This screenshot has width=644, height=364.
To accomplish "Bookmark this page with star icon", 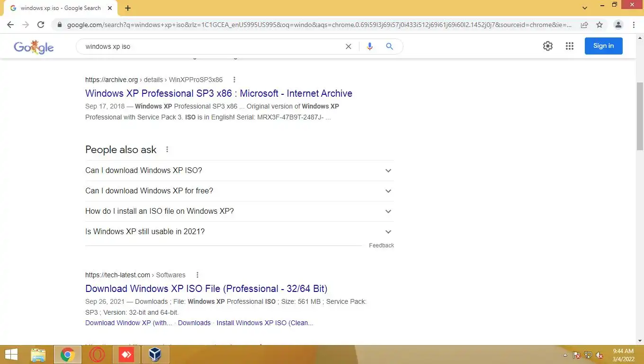I will click(x=599, y=25).
